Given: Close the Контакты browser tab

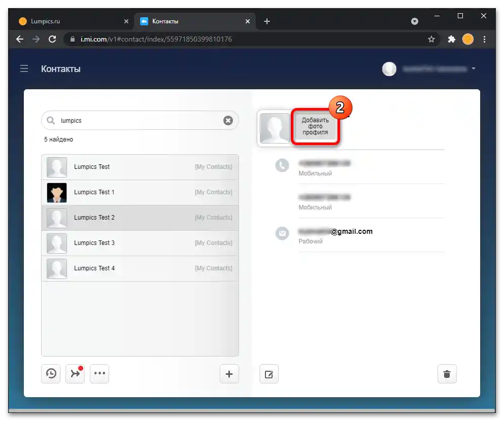Looking at the screenshot, I should pos(248,21).
